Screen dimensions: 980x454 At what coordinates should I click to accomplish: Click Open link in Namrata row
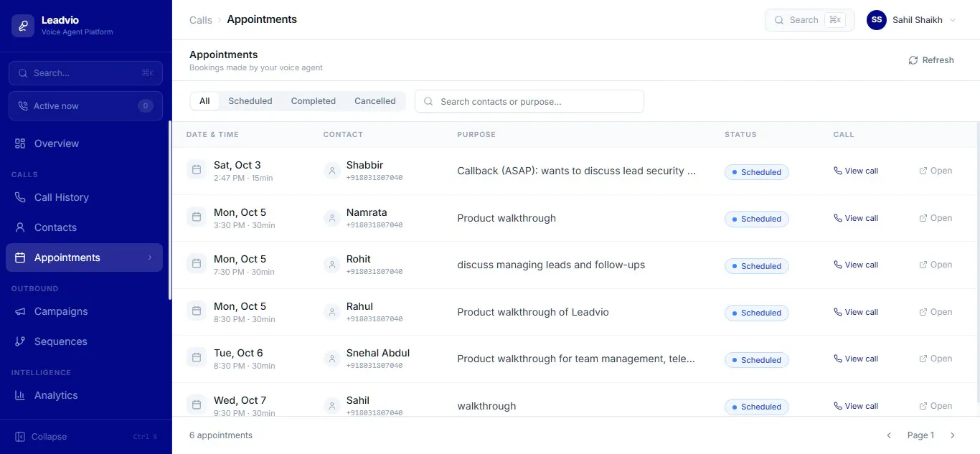pos(936,218)
